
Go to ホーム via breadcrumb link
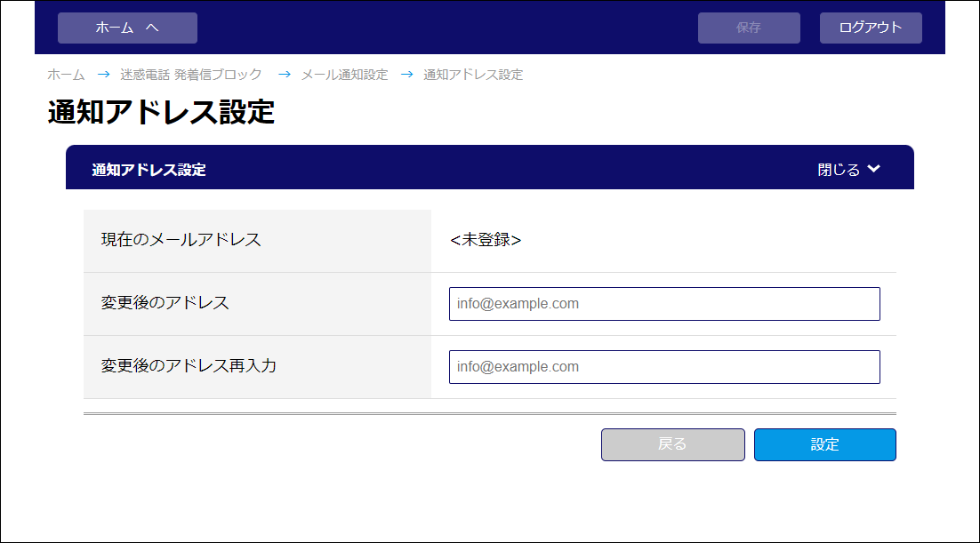[66, 75]
